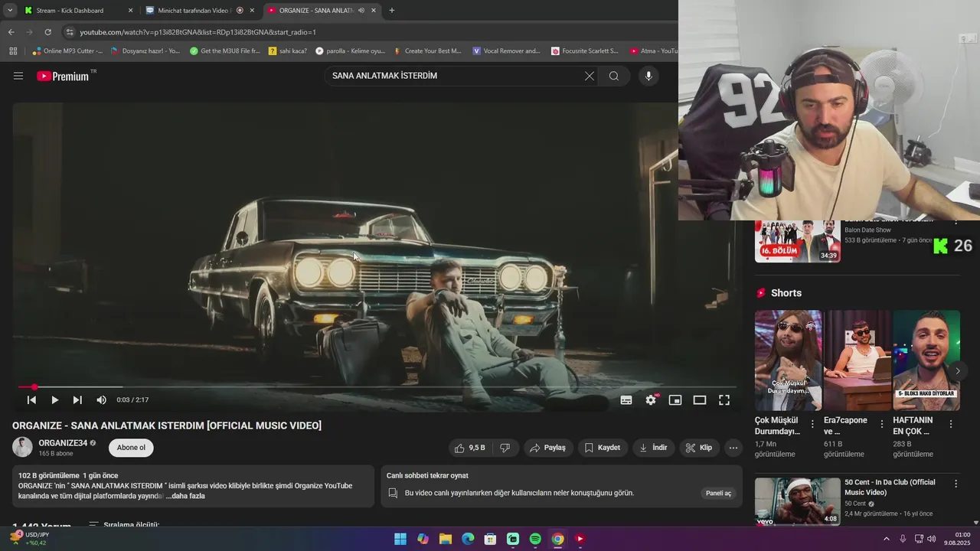Reload the current page
Viewport: 980px width, 551px height.
pos(47,32)
